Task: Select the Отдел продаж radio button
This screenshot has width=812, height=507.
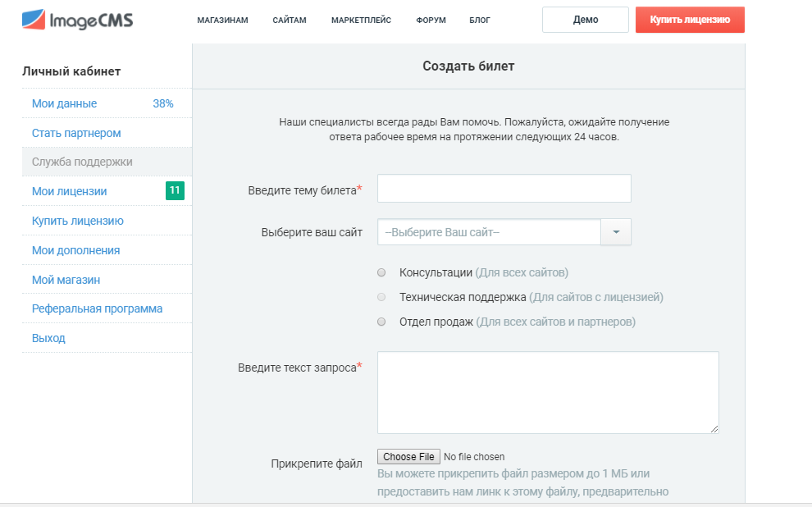Action: coord(381,322)
